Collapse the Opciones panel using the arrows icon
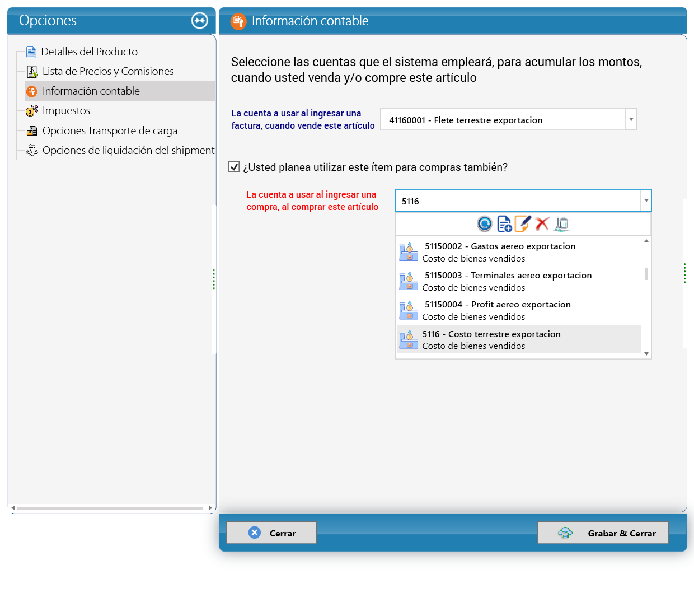The width and height of the screenshot is (694, 616). point(200,21)
